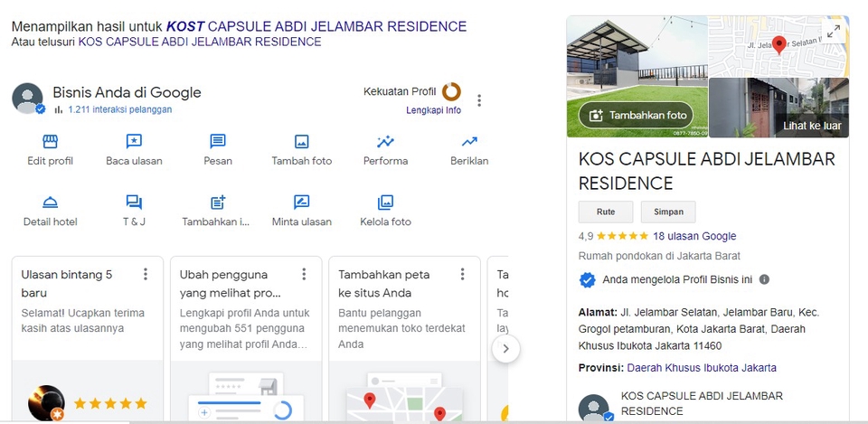This screenshot has height=424, width=868.
Task: Open Daerah Khusus Ibukota Jakarta province link
Action: coord(702,368)
